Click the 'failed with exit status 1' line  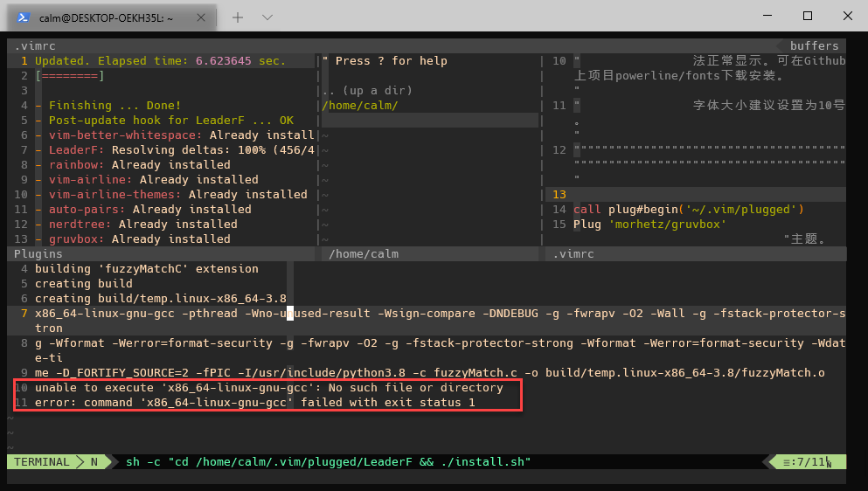pyautogui.click(x=255, y=403)
